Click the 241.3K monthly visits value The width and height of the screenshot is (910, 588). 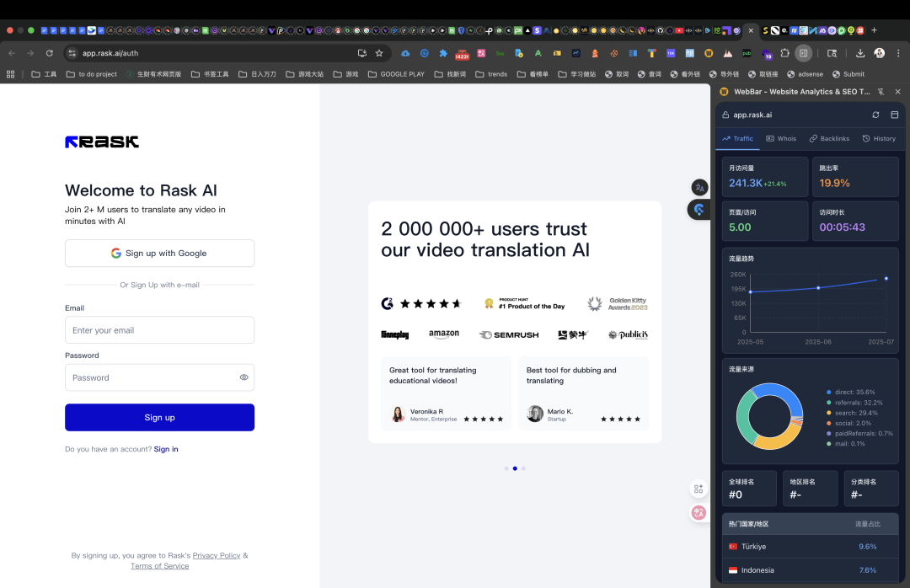click(x=745, y=183)
